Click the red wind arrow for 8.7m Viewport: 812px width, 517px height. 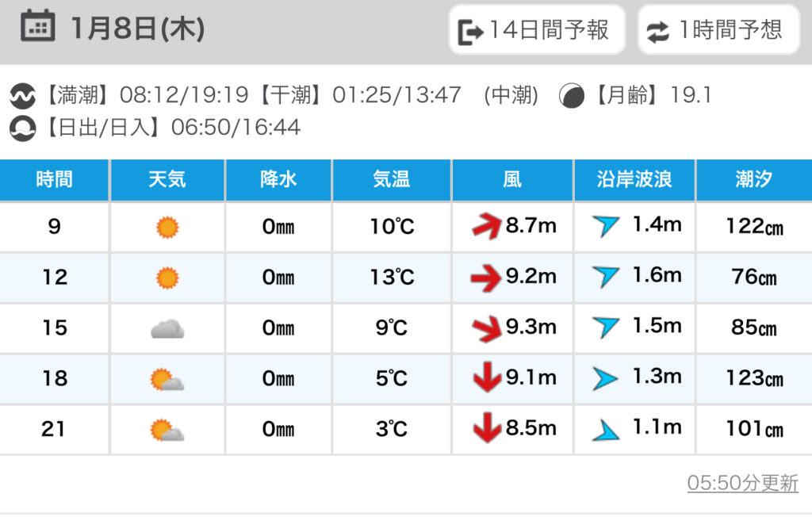point(486,228)
